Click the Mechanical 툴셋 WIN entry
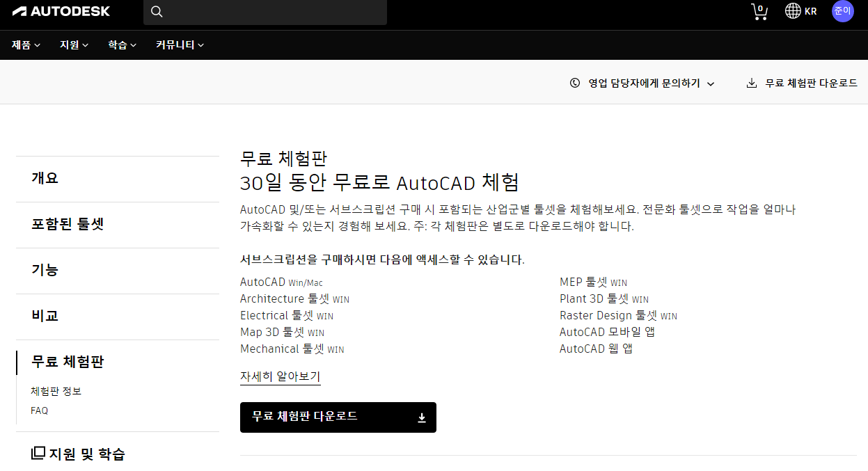Image resolution: width=868 pixels, height=471 pixels. pyautogui.click(x=292, y=349)
